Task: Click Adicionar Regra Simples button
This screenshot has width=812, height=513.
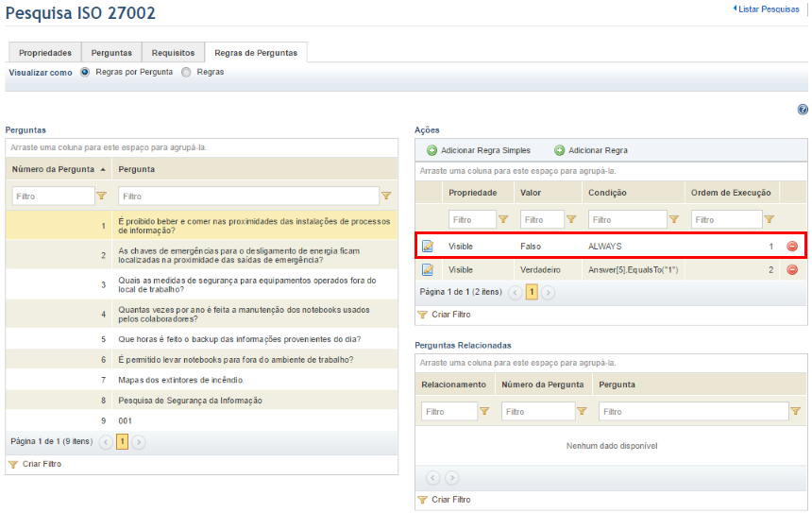Action: [x=479, y=150]
